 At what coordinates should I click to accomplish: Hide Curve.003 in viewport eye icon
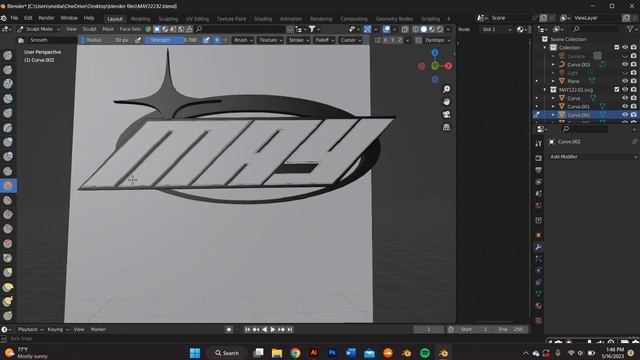click(x=625, y=64)
